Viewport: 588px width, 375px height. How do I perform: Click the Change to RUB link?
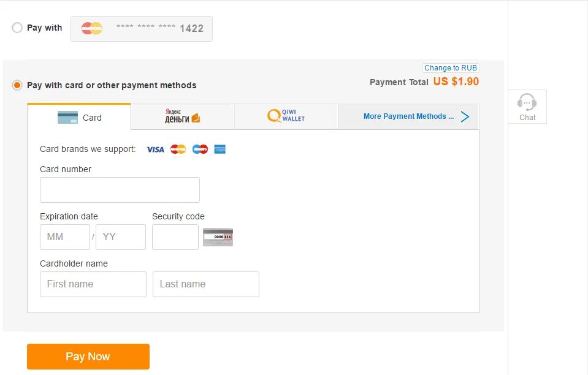tap(451, 68)
